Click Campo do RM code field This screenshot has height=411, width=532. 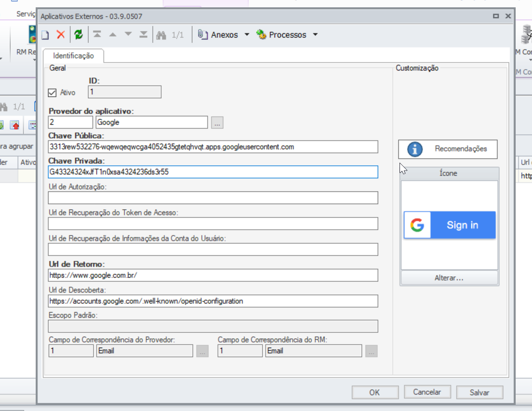[240, 351]
